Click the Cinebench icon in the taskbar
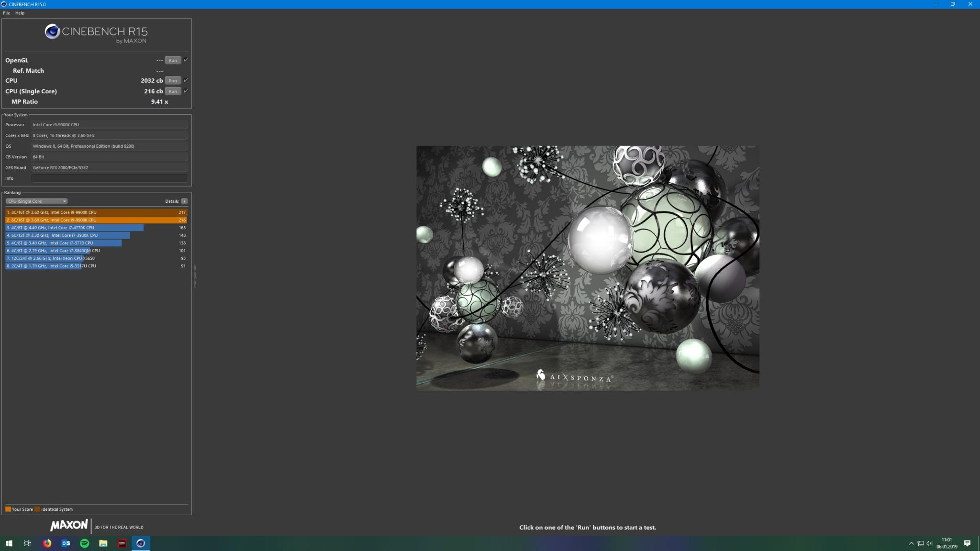The width and height of the screenshot is (980, 551). (x=141, y=543)
